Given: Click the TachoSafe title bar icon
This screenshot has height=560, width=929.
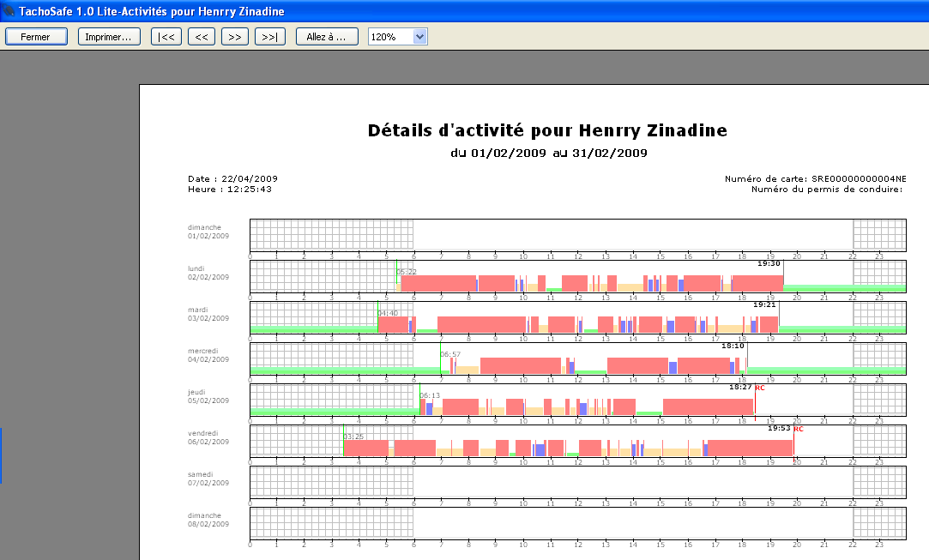Looking at the screenshot, I should coord(9,11).
